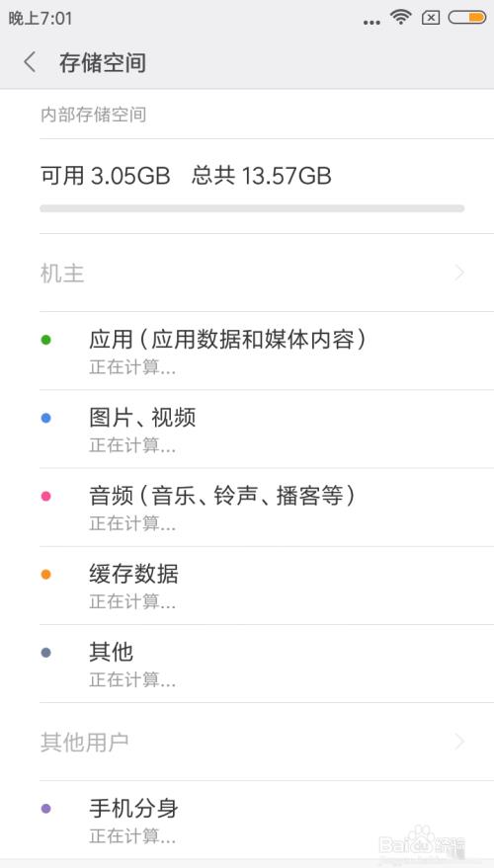Expand the 其他用户 chevron arrow

coord(459,742)
